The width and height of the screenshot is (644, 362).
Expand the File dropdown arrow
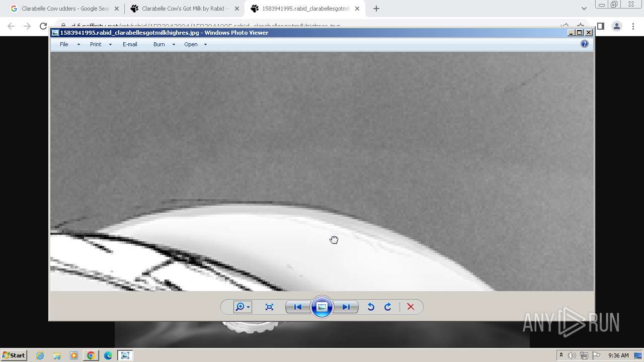pos(78,44)
